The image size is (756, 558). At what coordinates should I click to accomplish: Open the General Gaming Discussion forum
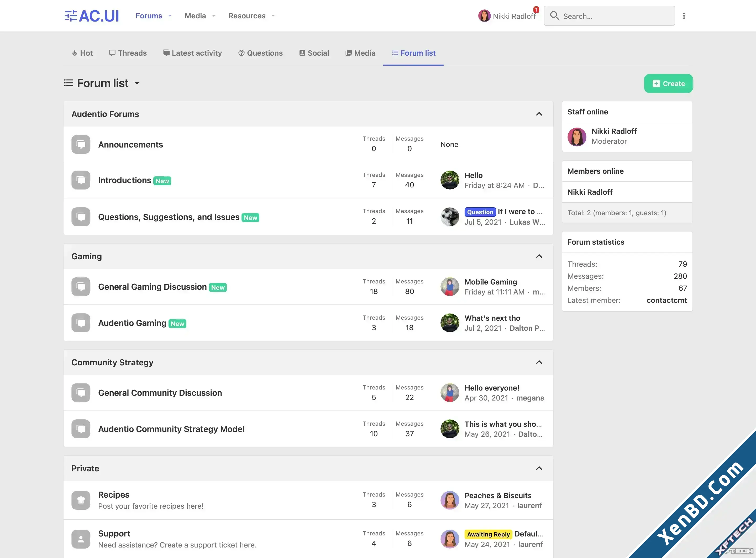(152, 287)
